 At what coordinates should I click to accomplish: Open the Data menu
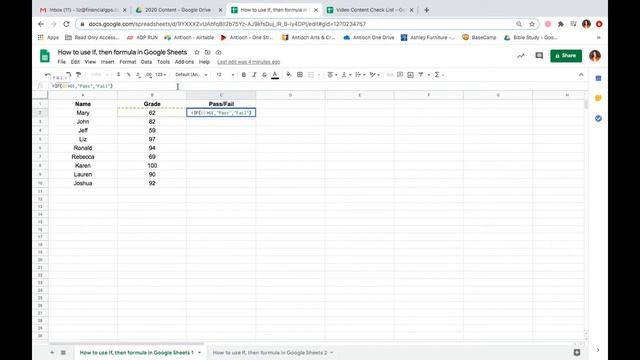click(147, 62)
